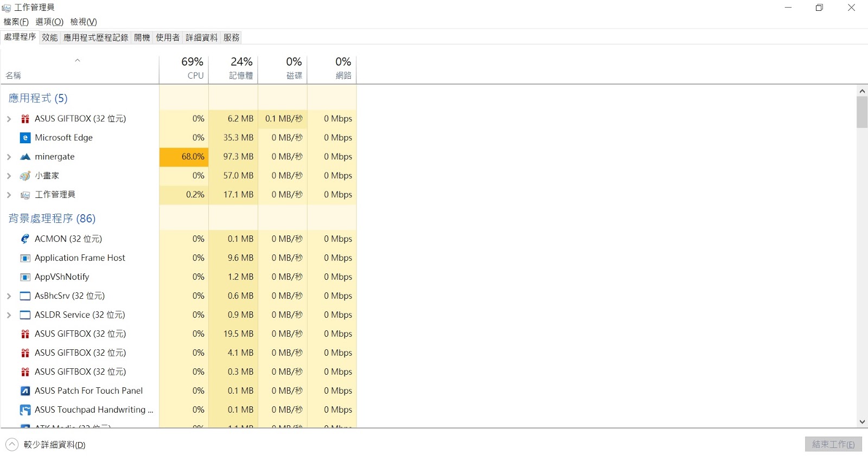
Task: Sort by the 名稱 column header
Action: (x=79, y=68)
